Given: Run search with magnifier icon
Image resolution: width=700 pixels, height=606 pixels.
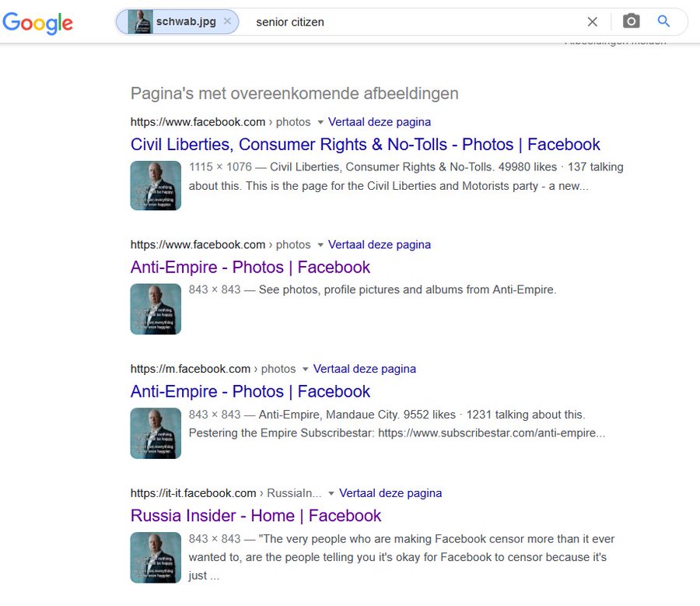Looking at the screenshot, I should [664, 21].
